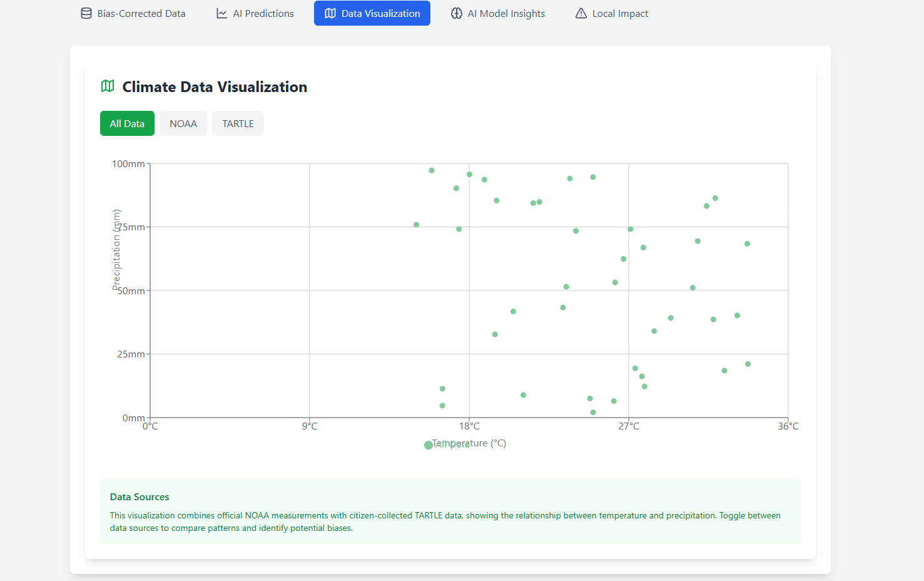Click the 27°C x-axis label

pos(629,426)
